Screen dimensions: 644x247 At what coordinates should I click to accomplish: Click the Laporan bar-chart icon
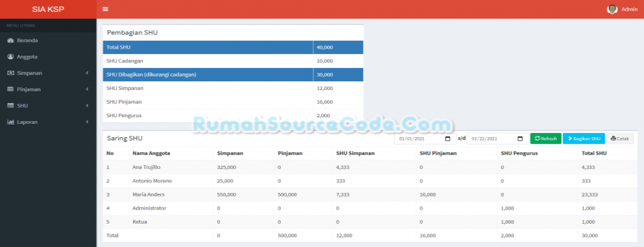pos(11,123)
